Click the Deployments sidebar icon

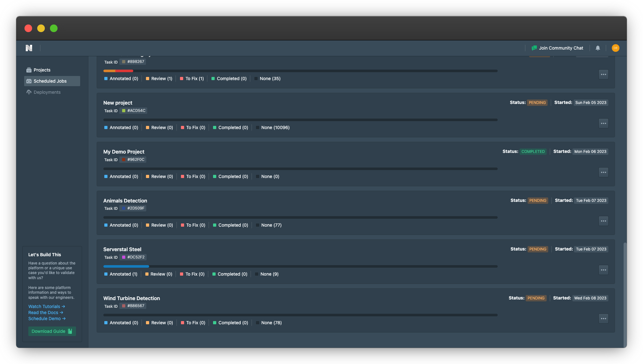coord(29,92)
